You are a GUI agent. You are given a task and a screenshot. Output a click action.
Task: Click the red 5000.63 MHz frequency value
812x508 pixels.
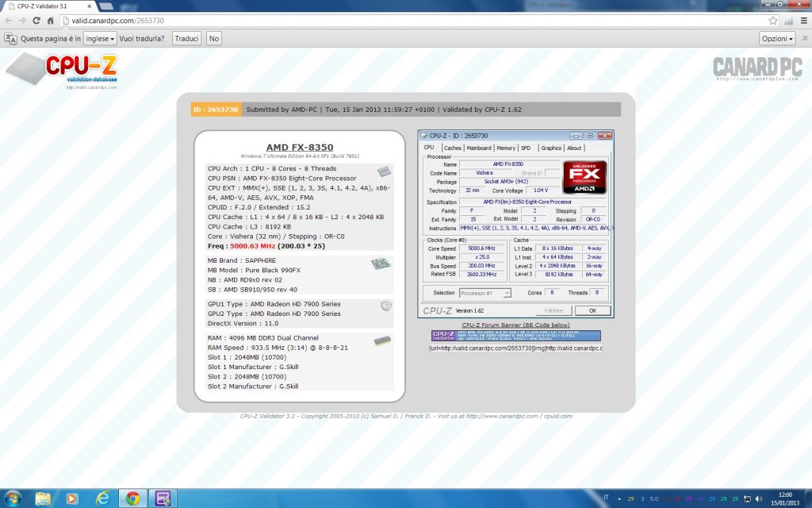point(253,246)
